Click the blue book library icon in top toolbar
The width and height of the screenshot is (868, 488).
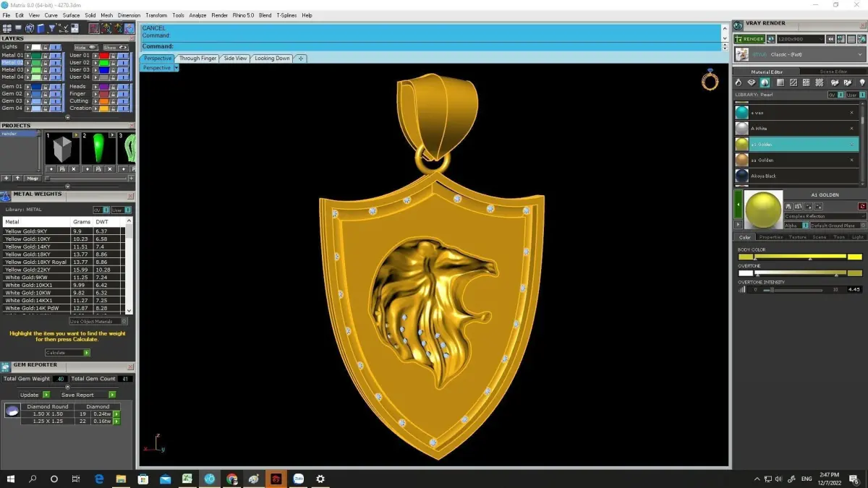coord(41,28)
